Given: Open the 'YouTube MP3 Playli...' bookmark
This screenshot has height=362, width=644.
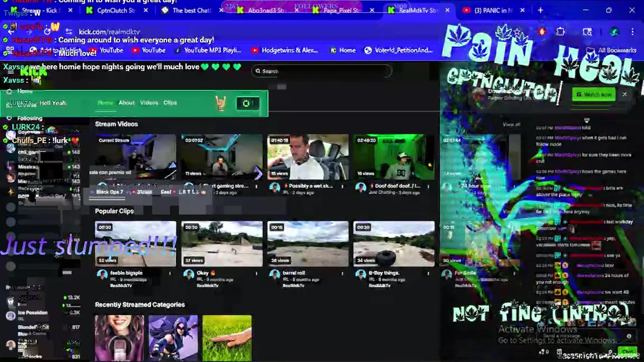Looking at the screenshot, I should 208,50.
